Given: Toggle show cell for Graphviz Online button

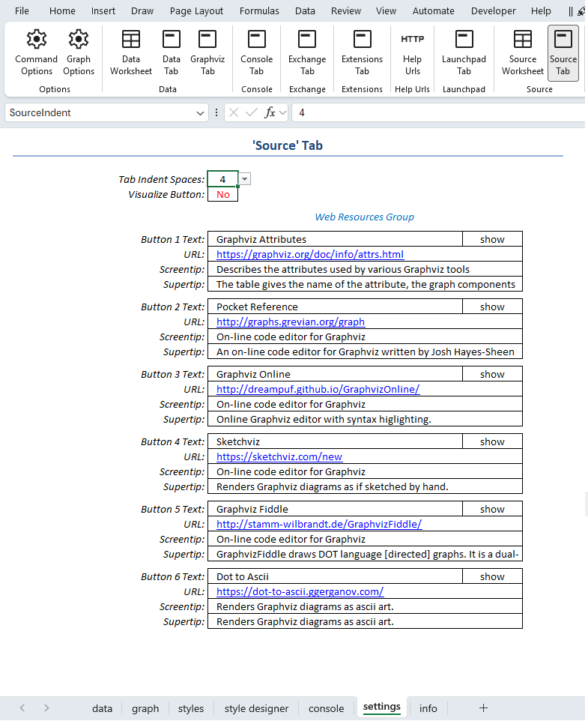Looking at the screenshot, I should [492, 374].
